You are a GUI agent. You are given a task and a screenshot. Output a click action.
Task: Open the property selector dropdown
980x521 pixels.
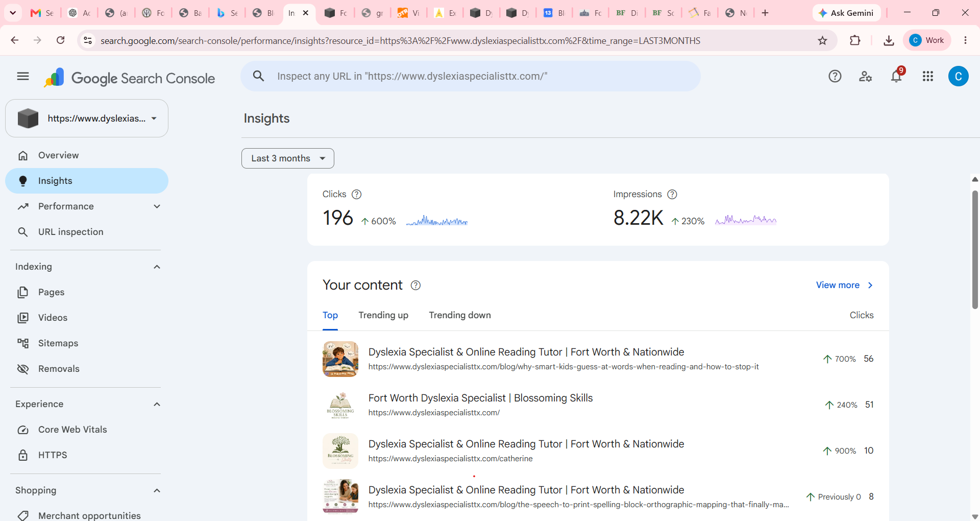click(x=87, y=119)
